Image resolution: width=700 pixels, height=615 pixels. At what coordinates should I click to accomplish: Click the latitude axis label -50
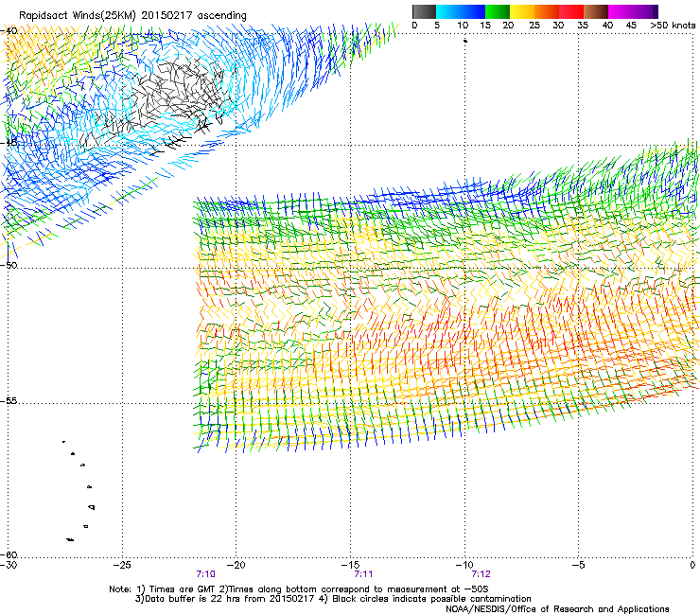[x=9, y=265]
